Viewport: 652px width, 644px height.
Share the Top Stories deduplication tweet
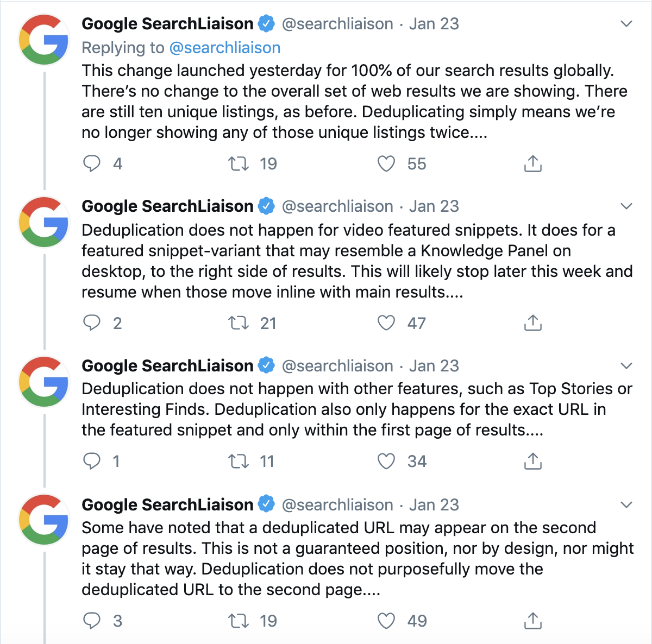533,461
